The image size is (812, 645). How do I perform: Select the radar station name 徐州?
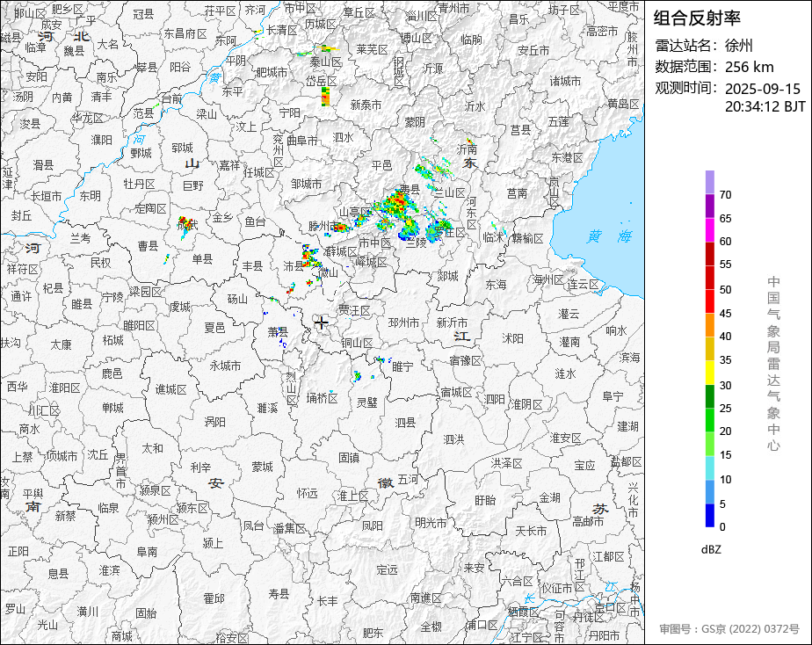[738, 46]
